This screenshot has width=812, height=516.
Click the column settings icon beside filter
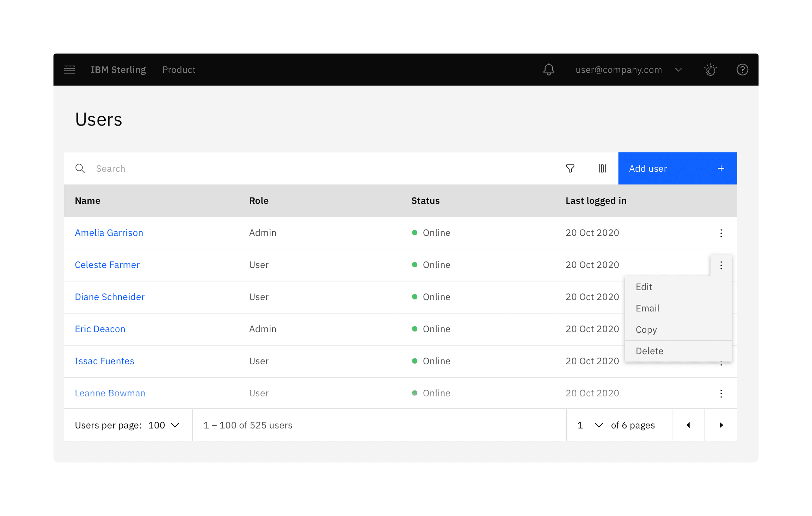click(602, 168)
